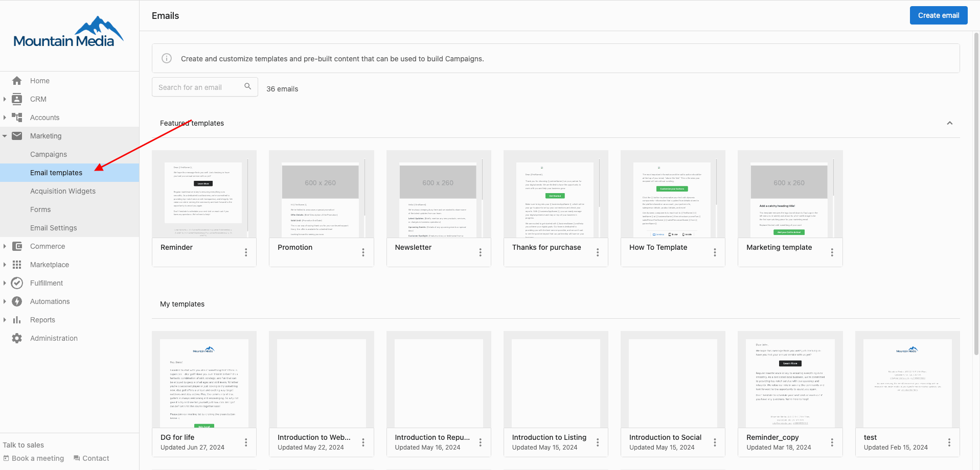
Task: Open options menu for How To Template
Action: coord(715,252)
